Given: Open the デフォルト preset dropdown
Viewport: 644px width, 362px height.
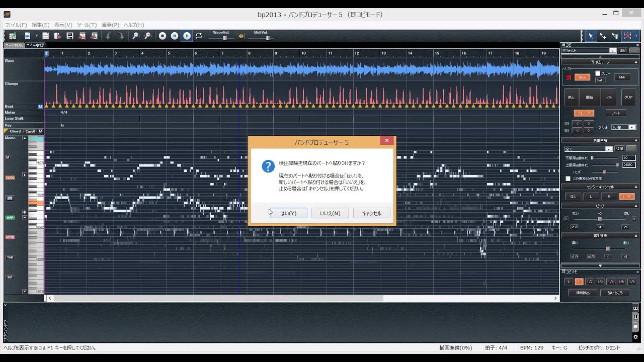Looking at the screenshot, I should [612, 51].
